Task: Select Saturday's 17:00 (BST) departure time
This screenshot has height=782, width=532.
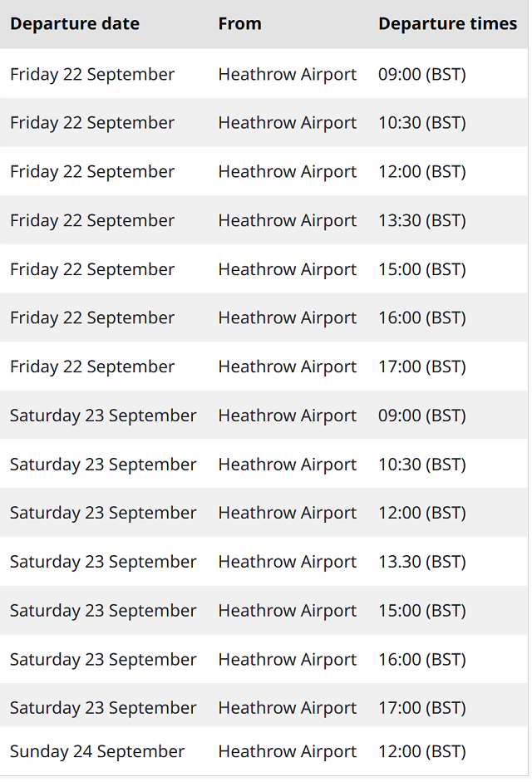Action: click(421, 708)
